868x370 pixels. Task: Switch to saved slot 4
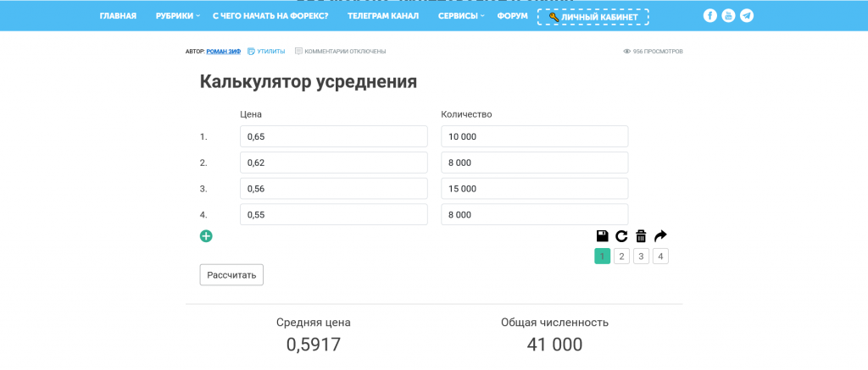point(660,257)
